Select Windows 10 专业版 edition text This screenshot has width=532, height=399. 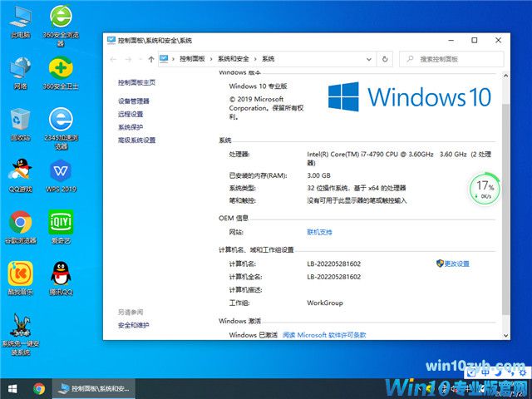pos(259,86)
